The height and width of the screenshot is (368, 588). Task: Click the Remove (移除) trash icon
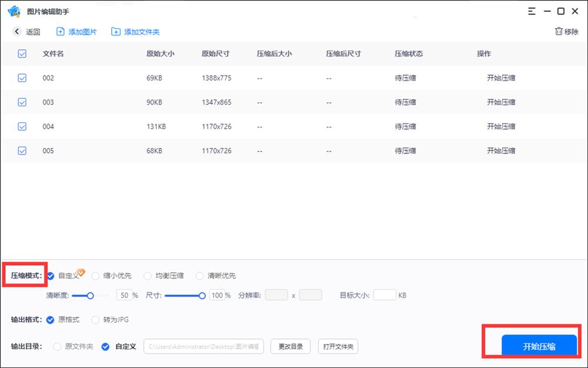point(559,32)
